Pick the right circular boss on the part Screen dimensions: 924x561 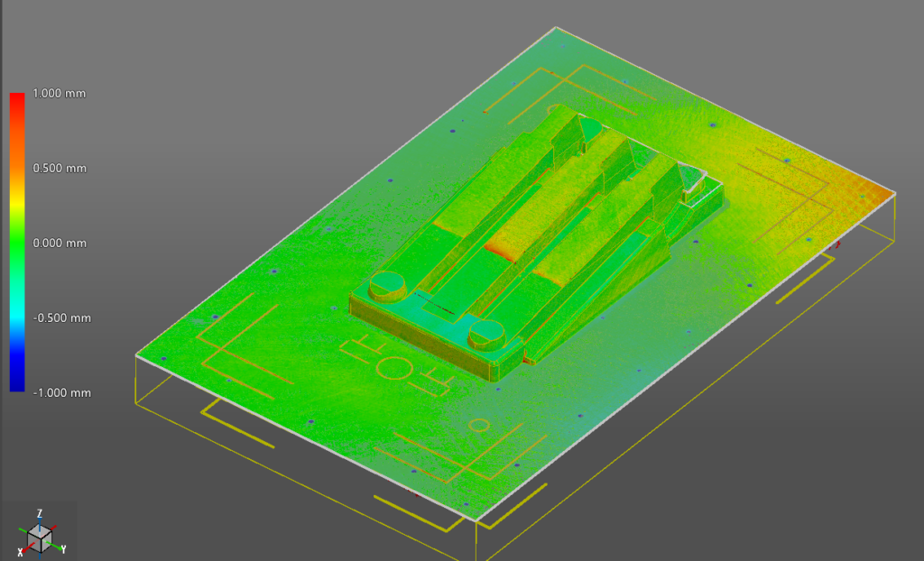(x=485, y=334)
